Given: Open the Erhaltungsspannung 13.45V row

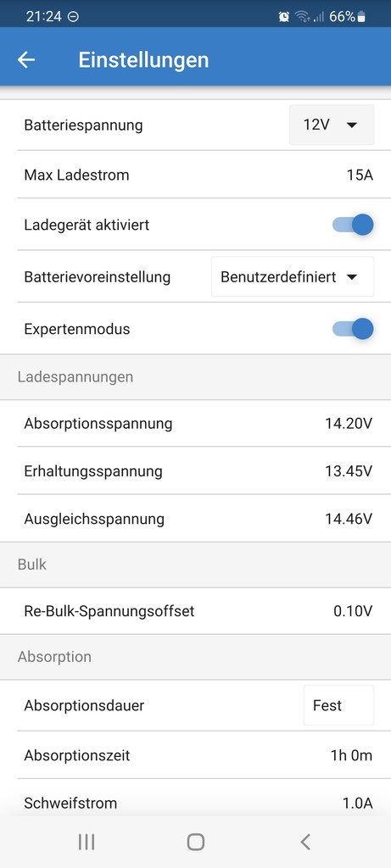Looking at the screenshot, I should pyautogui.click(x=195, y=471).
